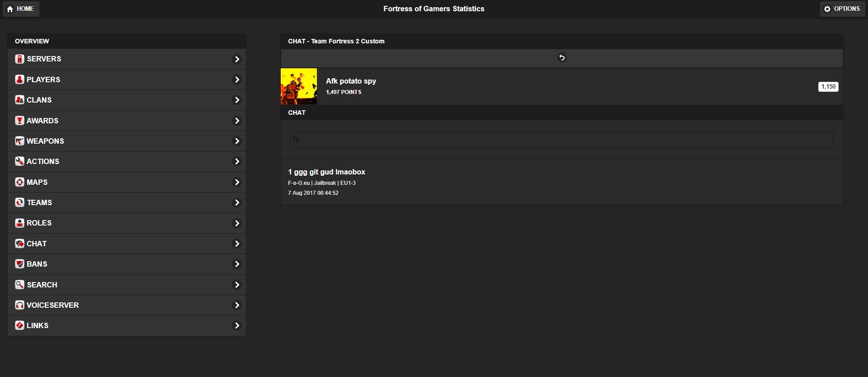Open Afk potato spy player profile

(x=351, y=81)
